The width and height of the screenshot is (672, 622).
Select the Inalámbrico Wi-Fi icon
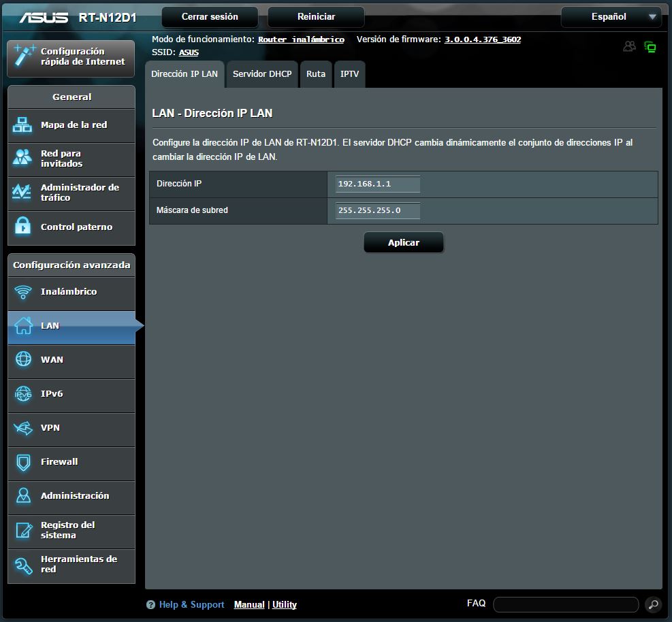pos(23,292)
